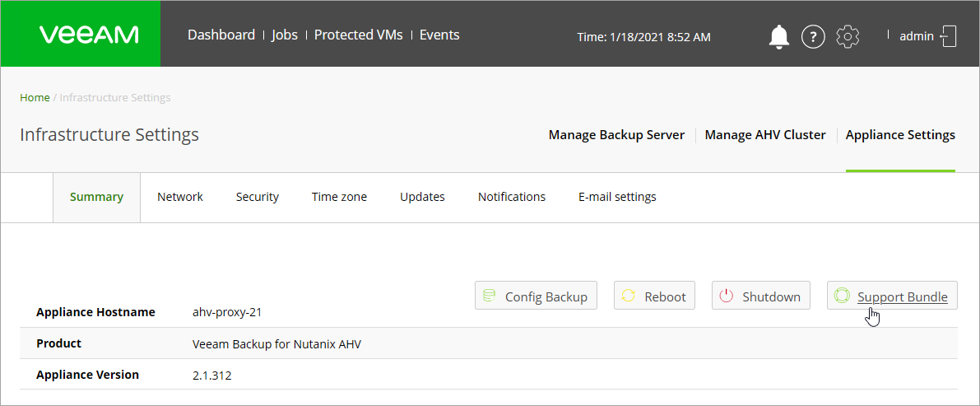980x406 pixels.
Task: Click the logout icon next to admin
Action: 949,36
